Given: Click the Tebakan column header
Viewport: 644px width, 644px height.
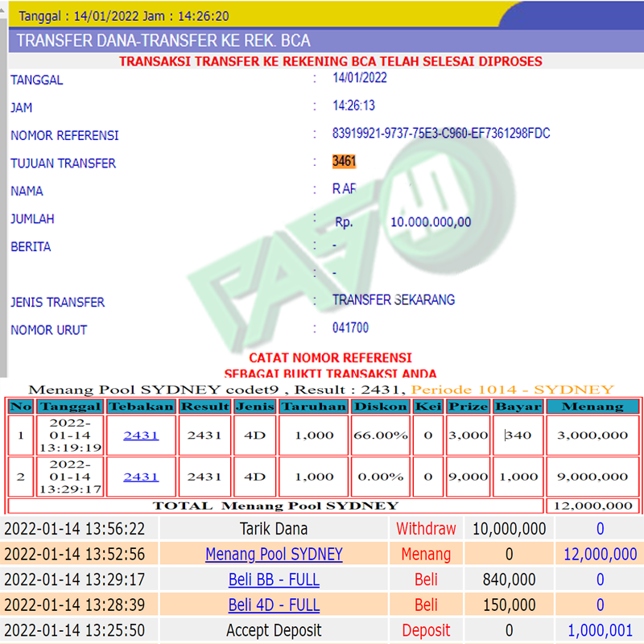Looking at the screenshot, I should 141,407.
